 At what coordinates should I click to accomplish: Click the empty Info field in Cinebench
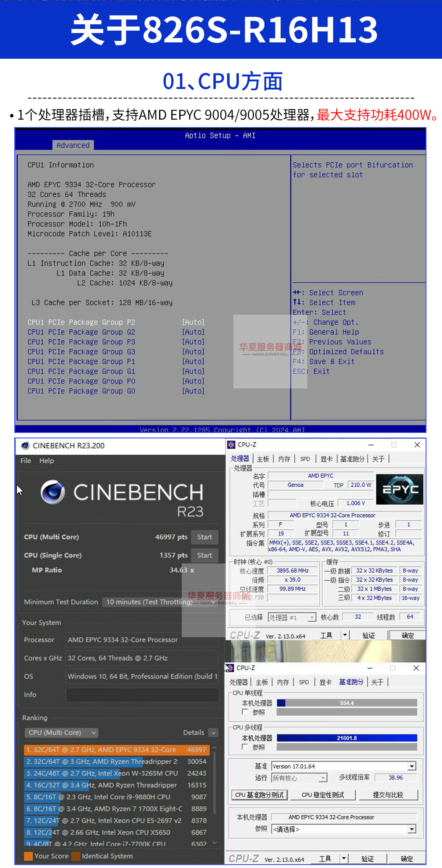(x=142, y=695)
